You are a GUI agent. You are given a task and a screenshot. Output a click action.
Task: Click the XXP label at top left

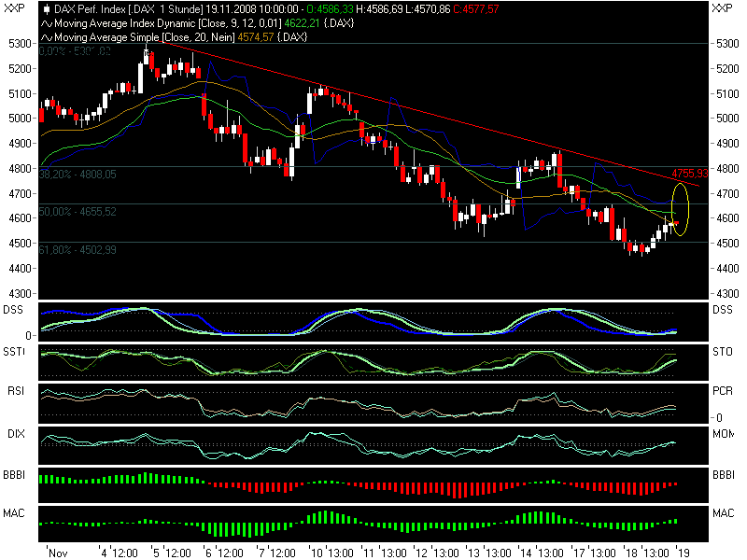14,8
